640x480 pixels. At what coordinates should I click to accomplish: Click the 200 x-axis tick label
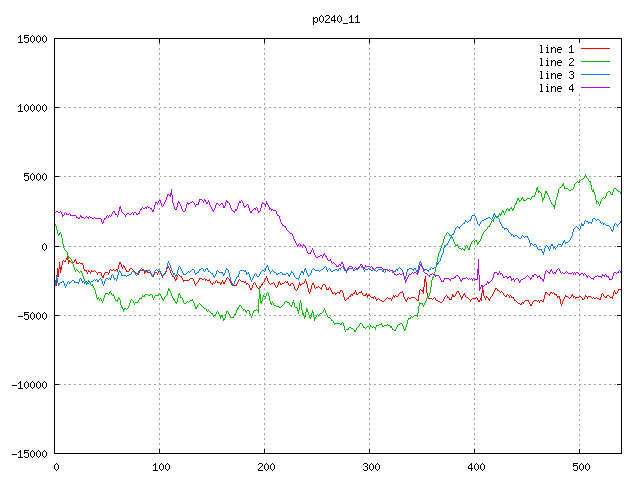(265, 467)
